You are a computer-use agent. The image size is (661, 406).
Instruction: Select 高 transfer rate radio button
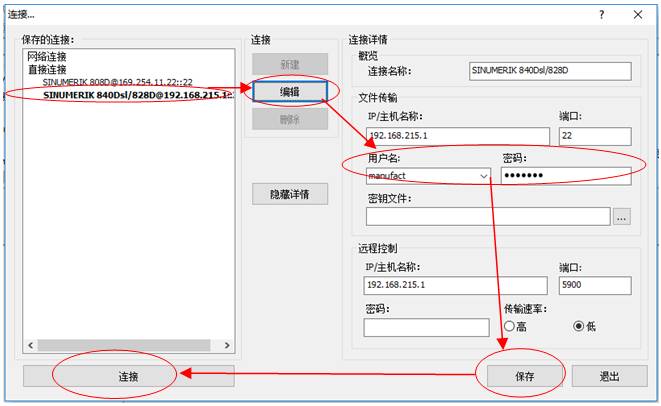tap(509, 326)
